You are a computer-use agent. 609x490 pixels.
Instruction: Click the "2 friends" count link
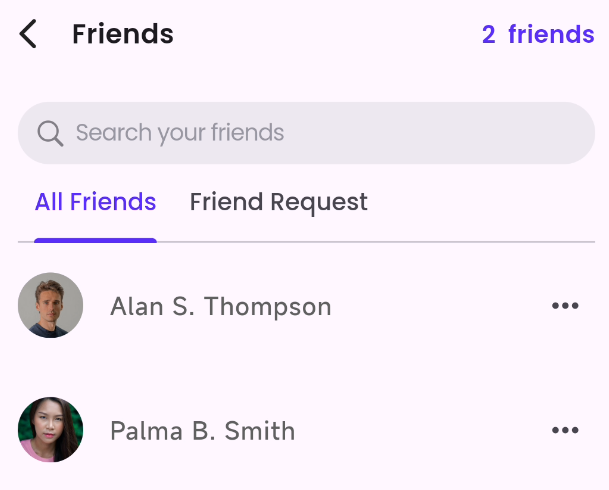click(x=537, y=35)
